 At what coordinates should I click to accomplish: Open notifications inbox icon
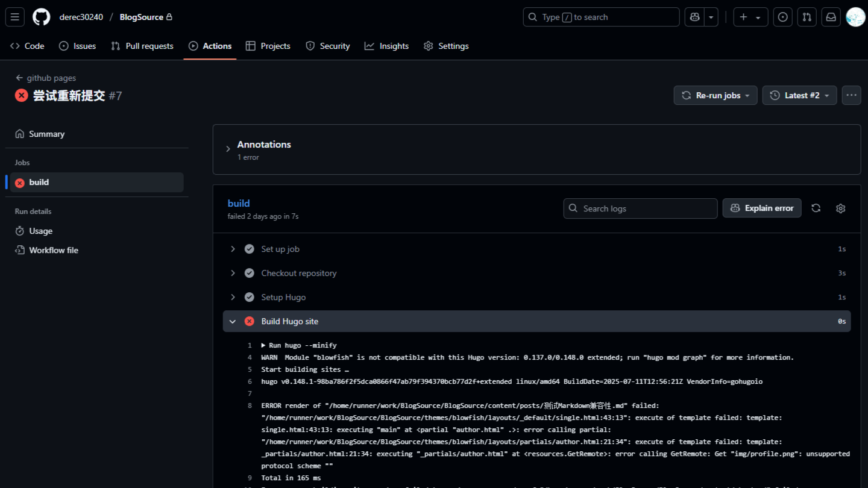pos(831,17)
